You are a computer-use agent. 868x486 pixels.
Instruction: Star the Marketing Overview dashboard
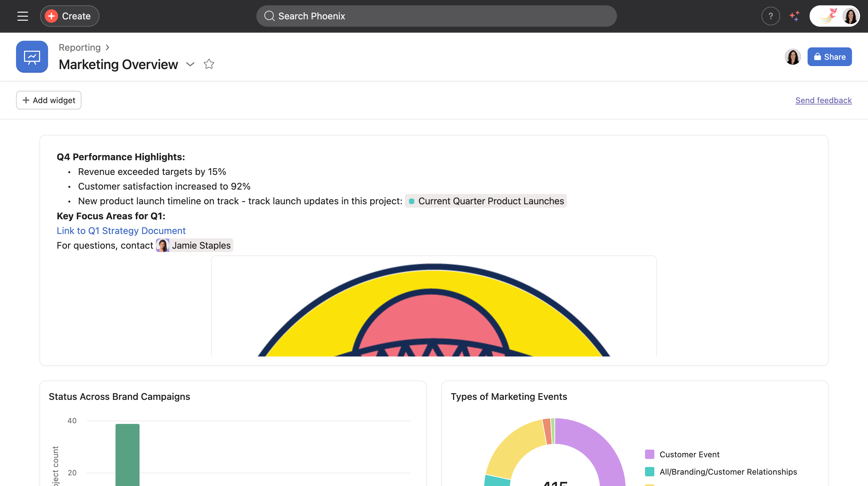(x=209, y=64)
